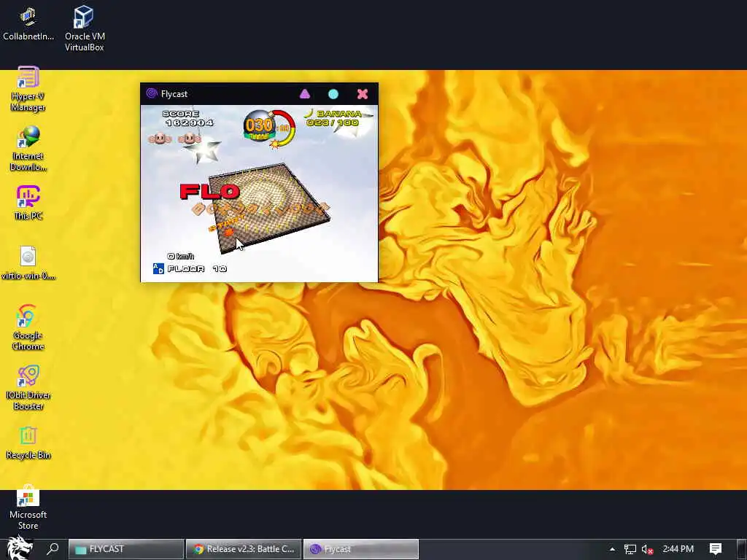Open Oracle VM VirtualBox desktop icon

click(85, 28)
